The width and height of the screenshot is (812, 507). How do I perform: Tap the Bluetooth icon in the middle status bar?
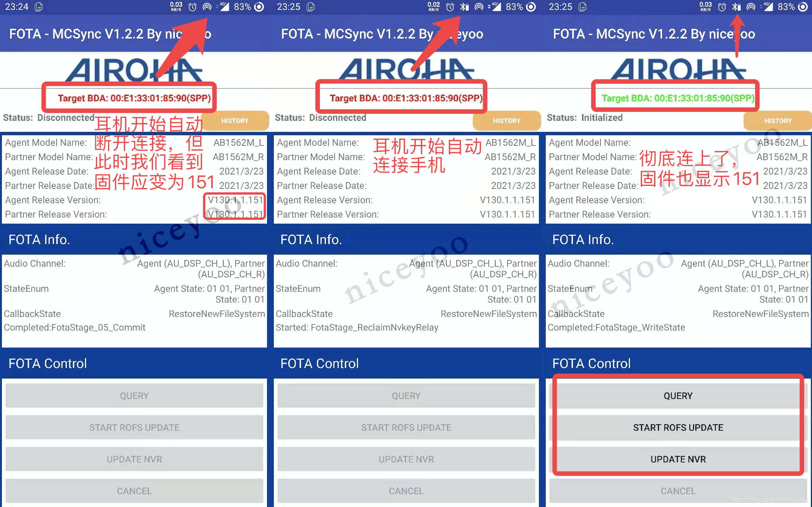pos(464,7)
